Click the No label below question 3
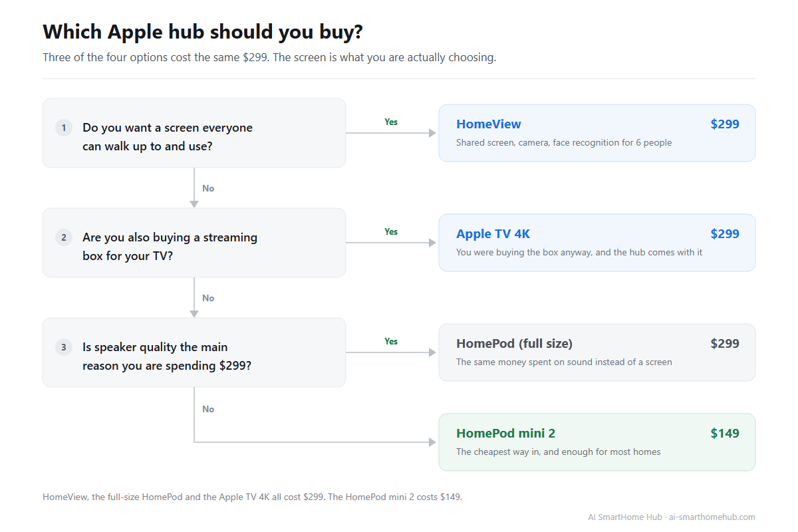 pos(208,409)
